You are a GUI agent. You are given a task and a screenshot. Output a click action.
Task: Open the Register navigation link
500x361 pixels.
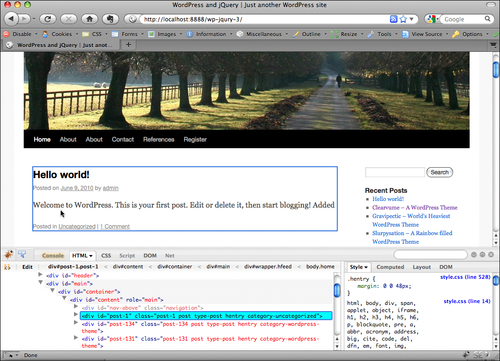tap(195, 139)
